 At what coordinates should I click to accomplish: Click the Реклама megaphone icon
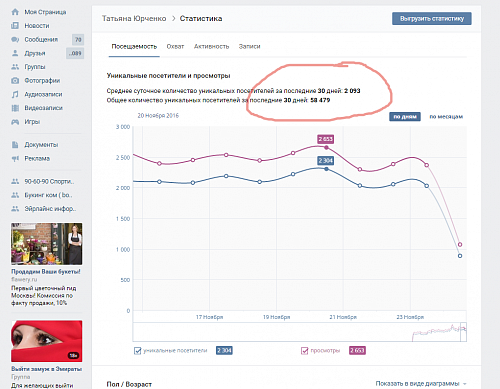point(15,158)
